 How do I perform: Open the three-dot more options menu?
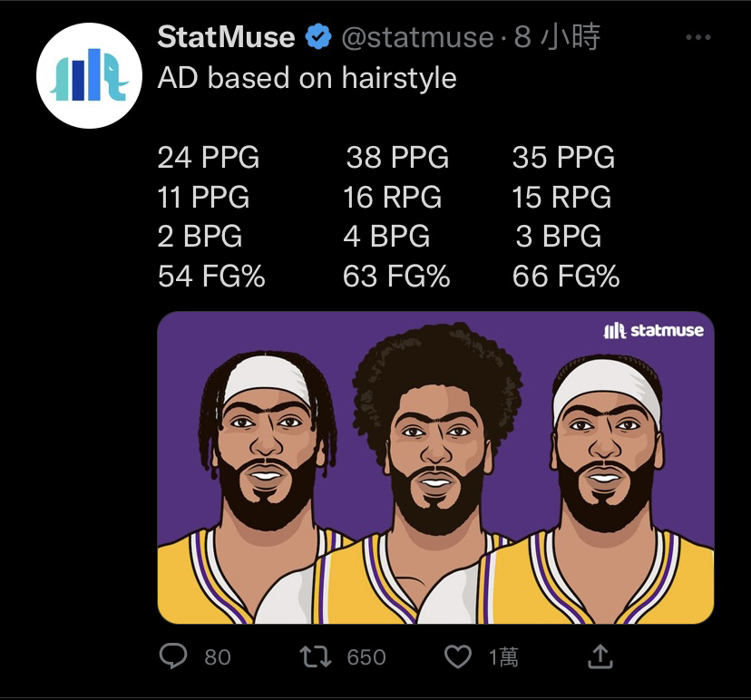[697, 37]
